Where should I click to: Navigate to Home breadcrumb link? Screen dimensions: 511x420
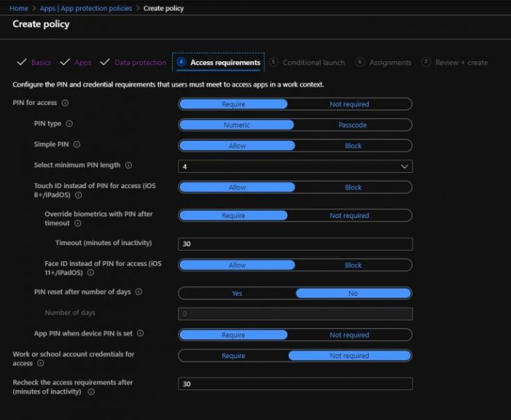click(18, 8)
